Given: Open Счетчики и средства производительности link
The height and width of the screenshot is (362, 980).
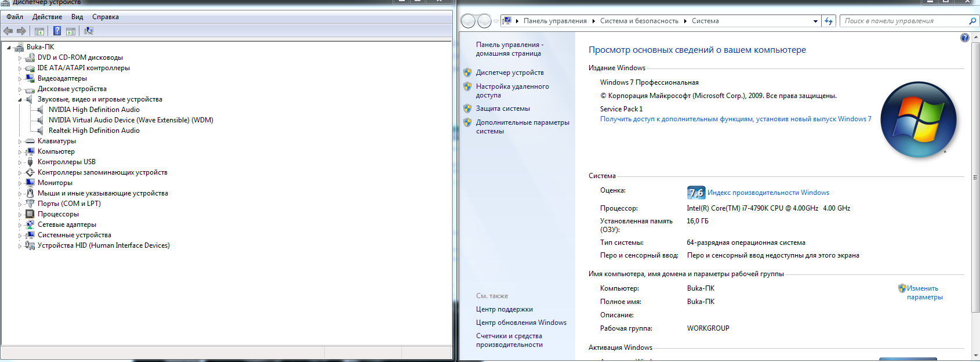Looking at the screenshot, I should (x=509, y=340).
